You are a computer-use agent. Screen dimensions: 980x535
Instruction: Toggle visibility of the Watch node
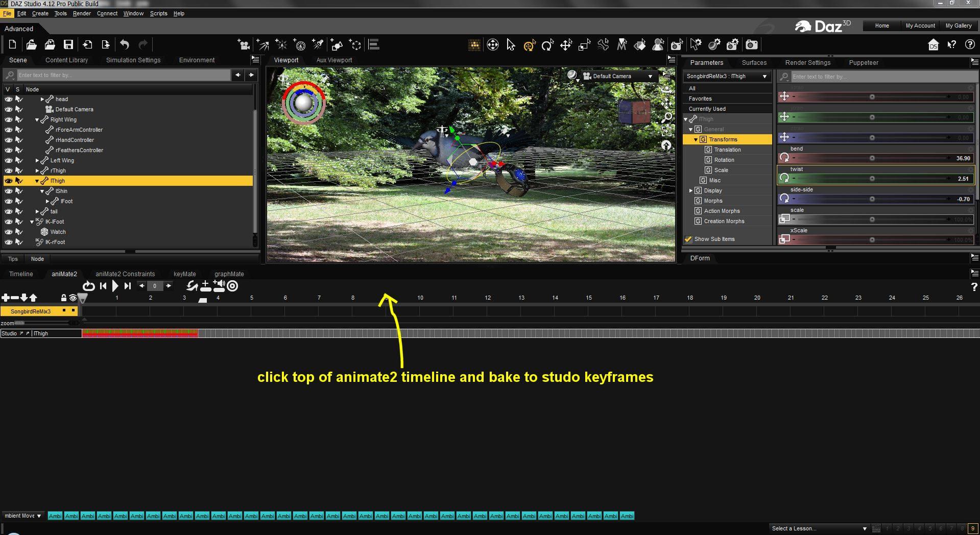point(9,232)
